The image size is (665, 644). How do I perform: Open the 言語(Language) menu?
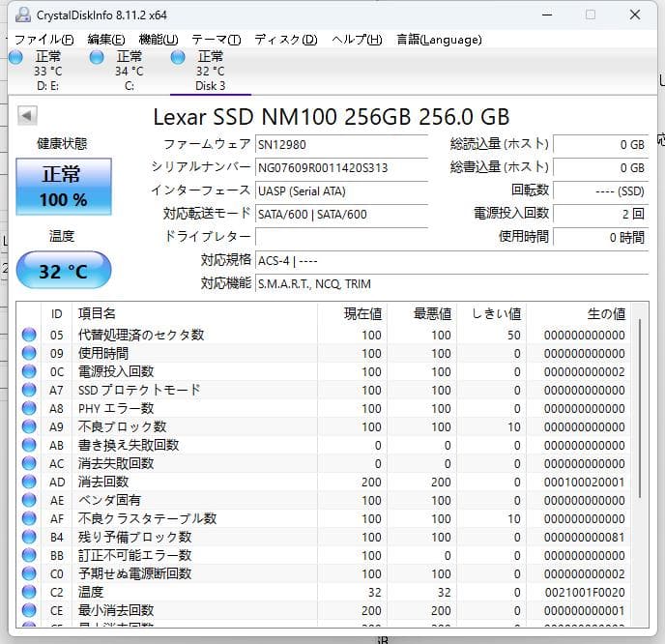439,40
